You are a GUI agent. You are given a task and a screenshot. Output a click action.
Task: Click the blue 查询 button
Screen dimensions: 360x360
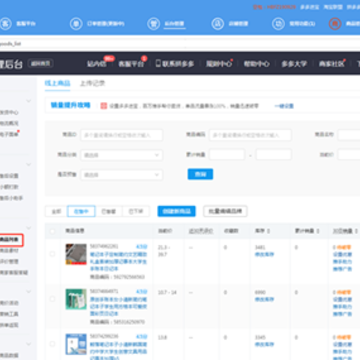coord(200,174)
